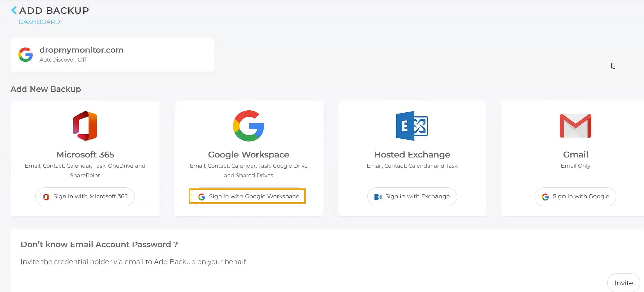Click the Microsoft 365 card heading

click(x=85, y=155)
